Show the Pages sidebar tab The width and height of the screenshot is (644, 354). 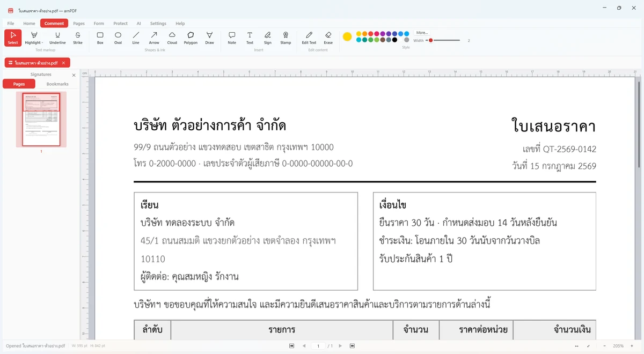coord(19,84)
